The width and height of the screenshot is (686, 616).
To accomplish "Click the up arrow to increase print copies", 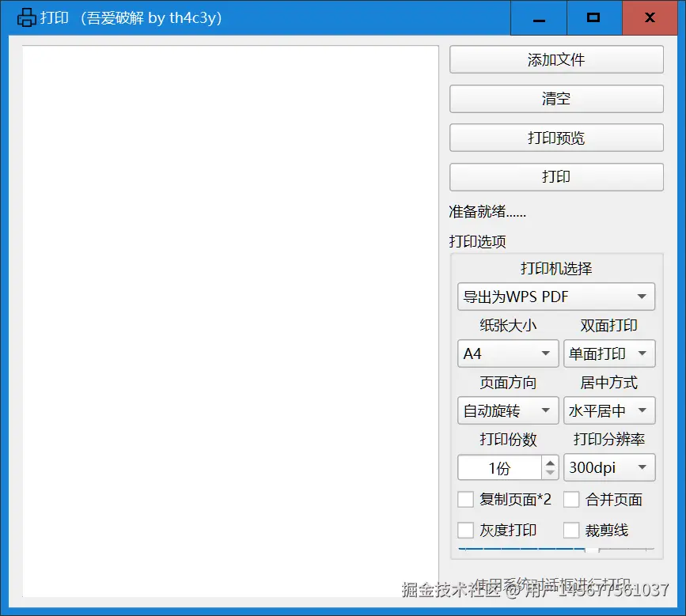I will [551, 463].
